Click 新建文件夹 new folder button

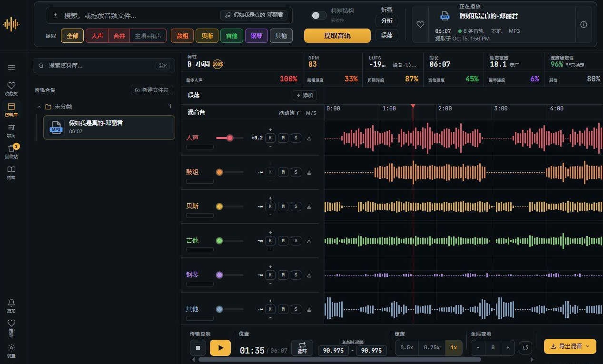[x=152, y=90]
